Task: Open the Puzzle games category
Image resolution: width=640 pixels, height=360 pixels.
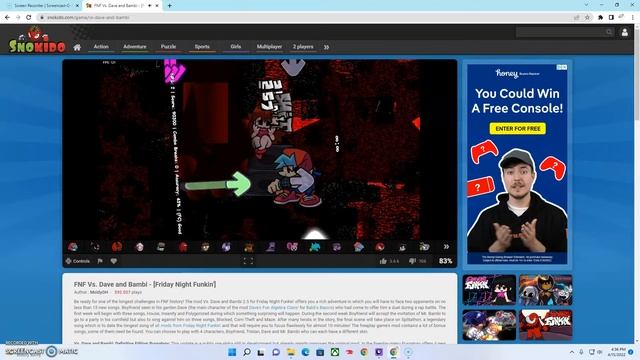Action: point(168,47)
